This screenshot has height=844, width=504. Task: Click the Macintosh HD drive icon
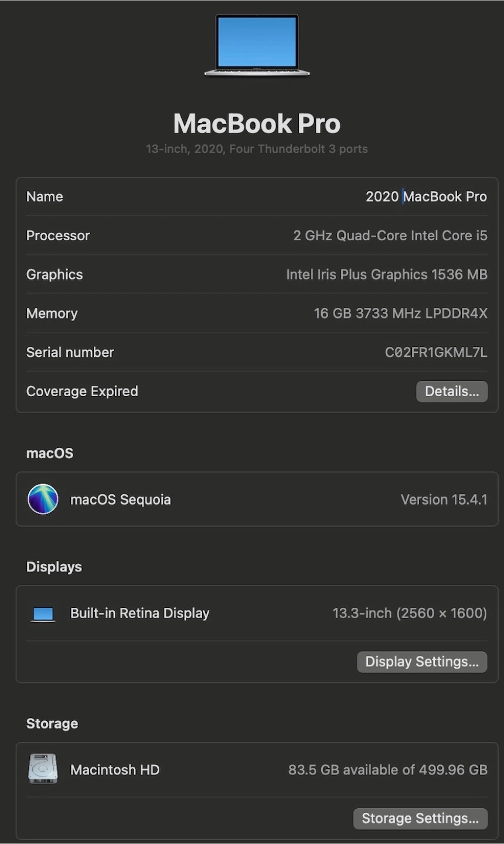point(43,769)
